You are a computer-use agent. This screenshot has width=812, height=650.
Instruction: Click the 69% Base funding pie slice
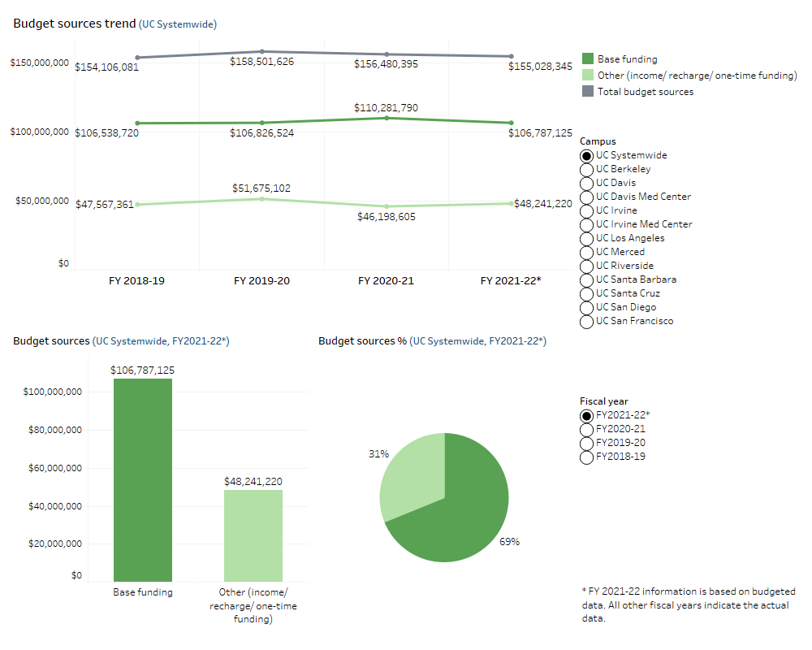[x=471, y=512]
